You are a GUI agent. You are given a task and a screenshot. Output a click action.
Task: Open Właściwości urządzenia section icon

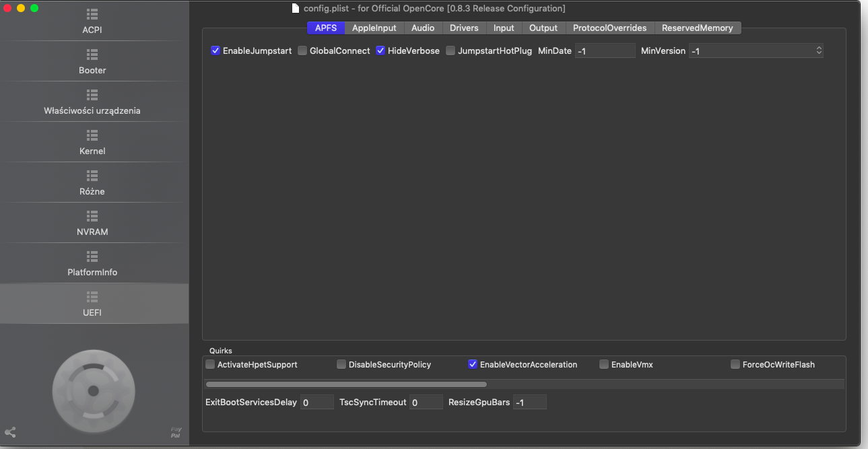(x=92, y=95)
